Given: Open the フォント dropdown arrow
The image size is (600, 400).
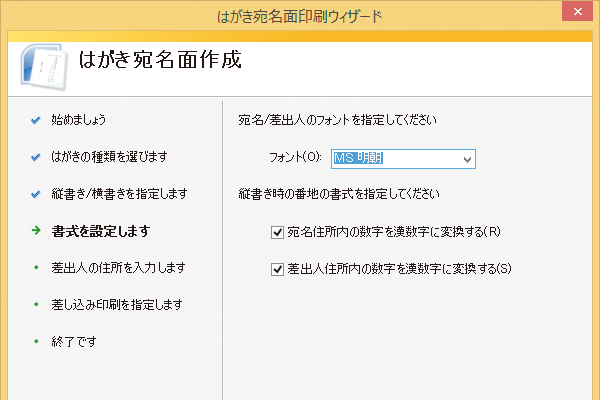Looking at the screenshot, I should [x=467, y=159].
